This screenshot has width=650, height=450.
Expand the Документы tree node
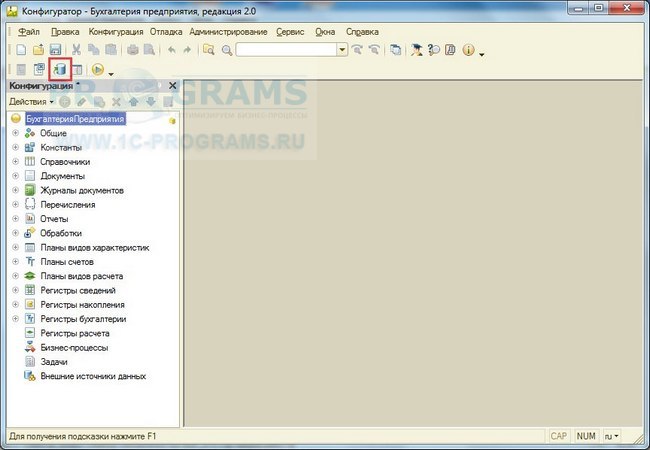coord(15,176)
